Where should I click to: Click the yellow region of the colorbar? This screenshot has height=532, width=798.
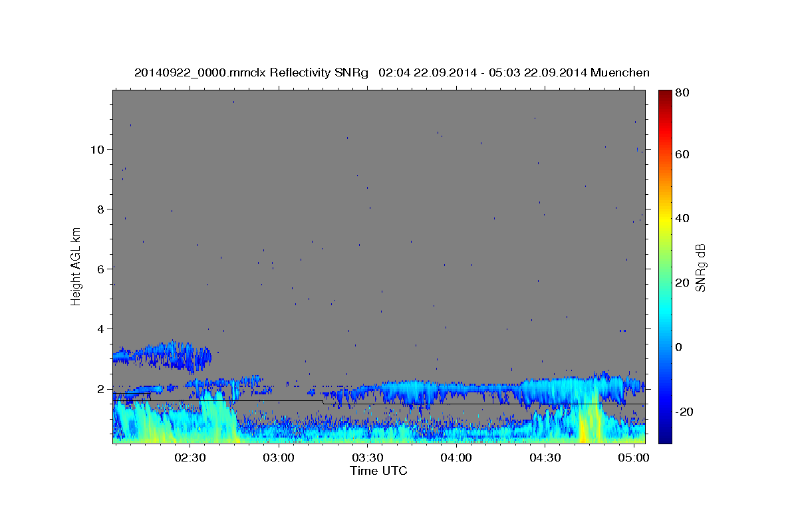coord(665,219)
